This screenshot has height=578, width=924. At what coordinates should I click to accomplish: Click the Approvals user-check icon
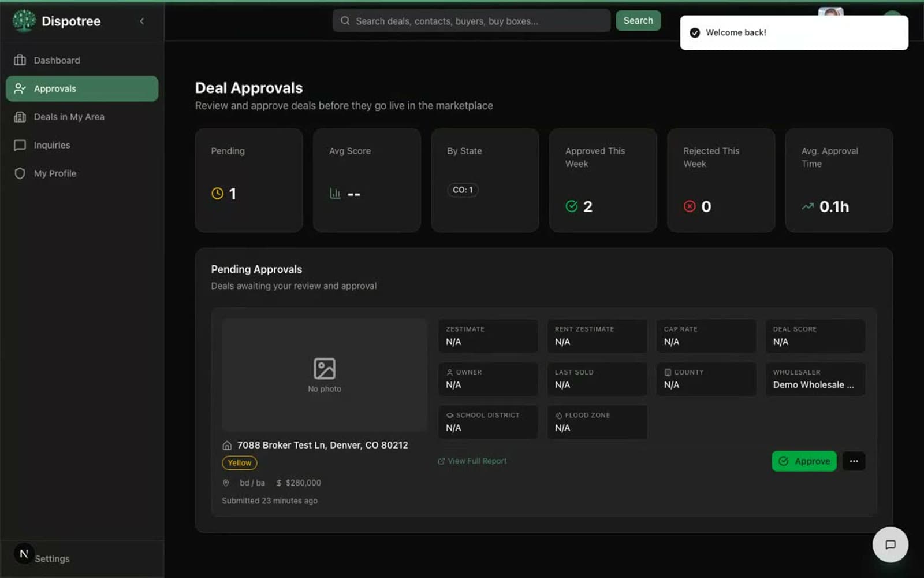[20, 88]
